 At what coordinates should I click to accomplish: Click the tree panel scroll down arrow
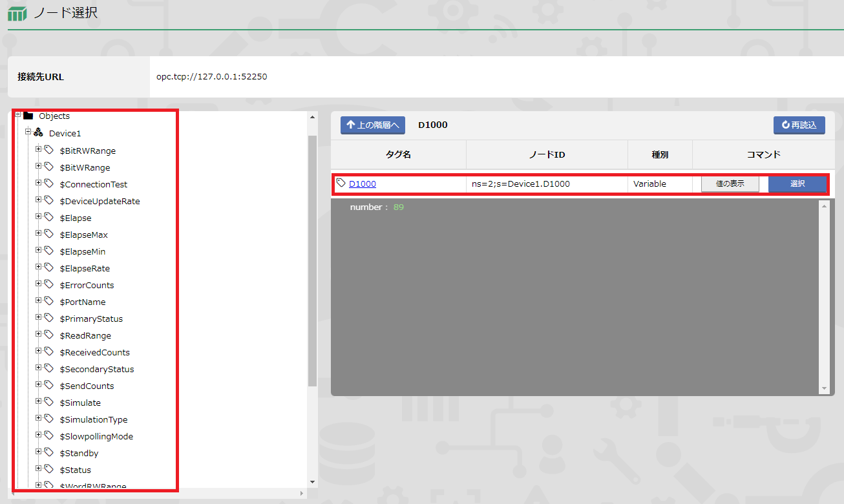(312, 482)
